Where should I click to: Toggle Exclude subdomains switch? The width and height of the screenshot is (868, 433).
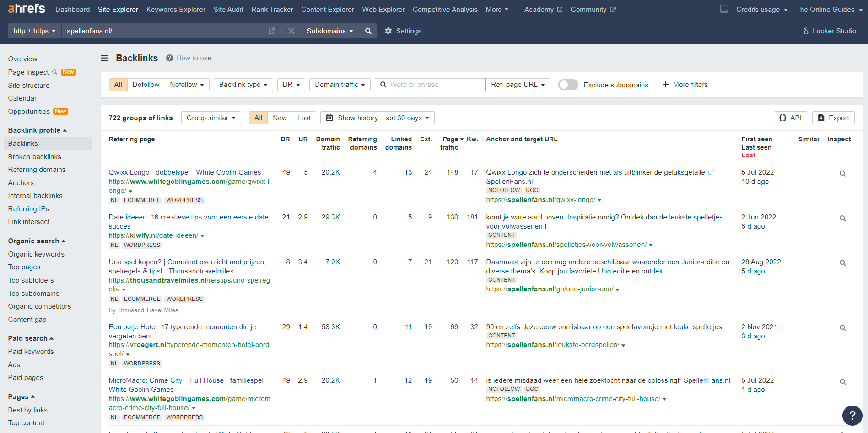[568, 85]
